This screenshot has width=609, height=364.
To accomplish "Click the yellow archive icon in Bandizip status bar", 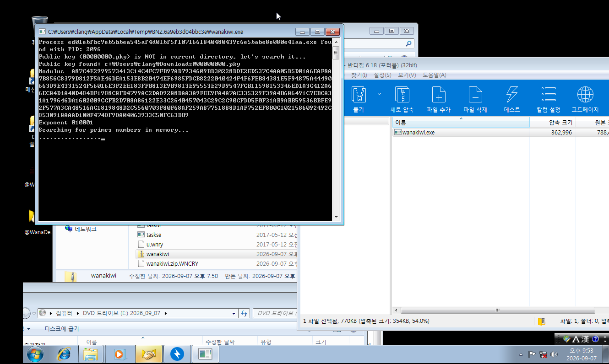I will click(x=542, y=321).
